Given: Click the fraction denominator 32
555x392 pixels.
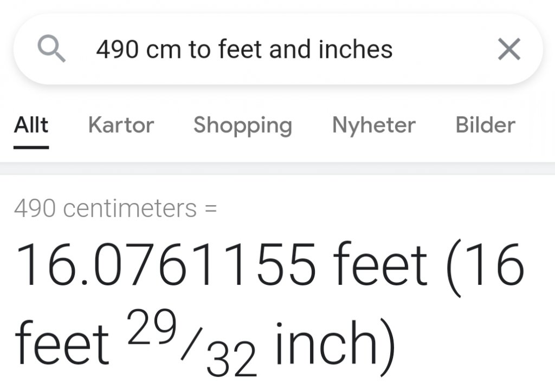Looking at the screenshot, I should pos(231,359).
